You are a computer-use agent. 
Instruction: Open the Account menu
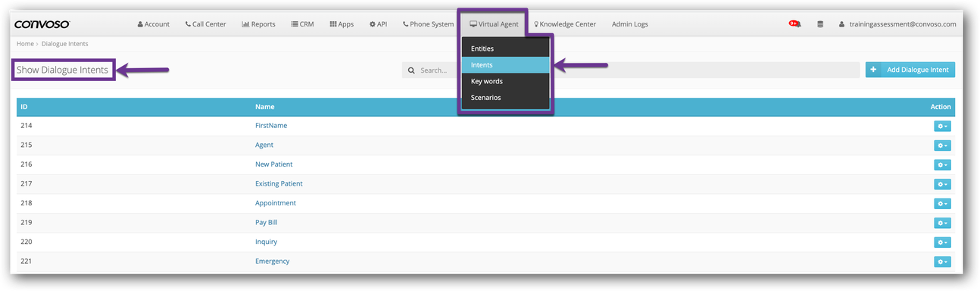[154, 24]
